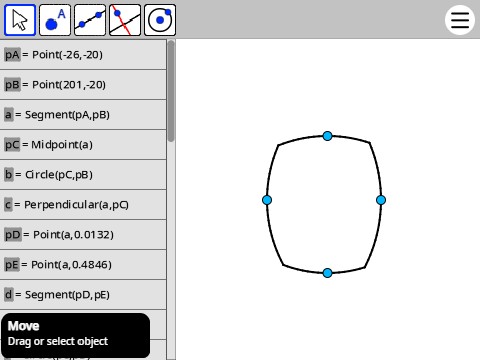Viewport: 480px width, 360px height.
Task: Select the pA = Point(-26,-20) row
Action: click(83, 55)
